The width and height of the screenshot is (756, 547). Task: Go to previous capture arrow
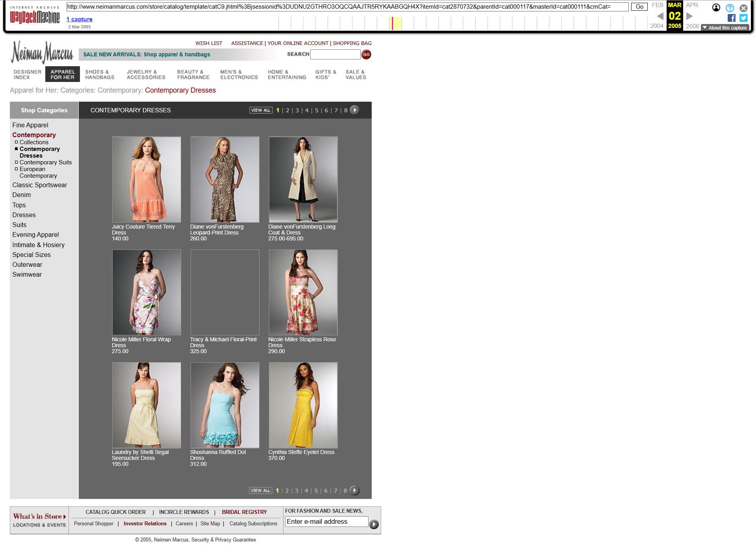point(660,16)
